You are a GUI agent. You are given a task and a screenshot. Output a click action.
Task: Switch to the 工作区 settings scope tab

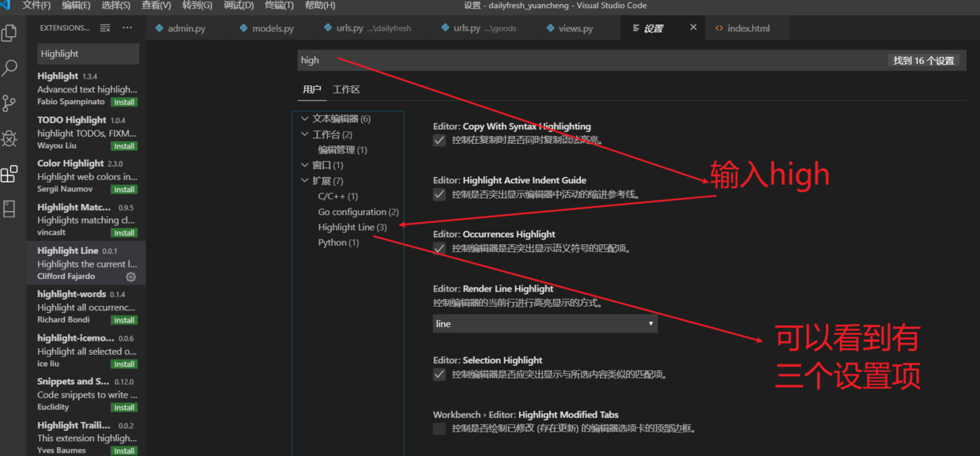click(346, 90)
